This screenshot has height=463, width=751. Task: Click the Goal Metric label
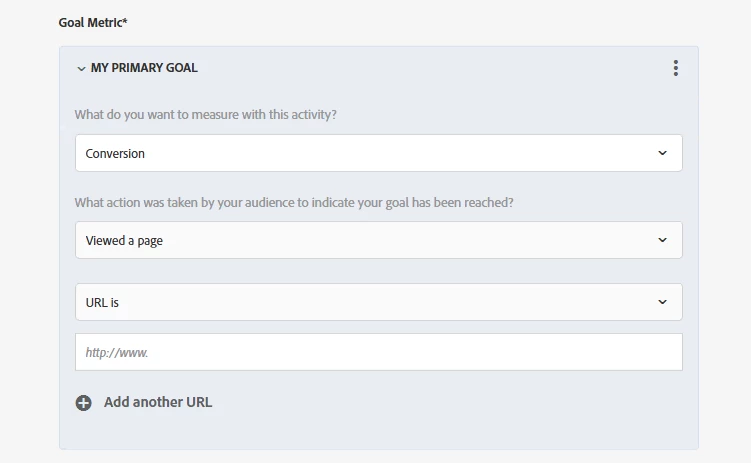(x=90, y=22)
